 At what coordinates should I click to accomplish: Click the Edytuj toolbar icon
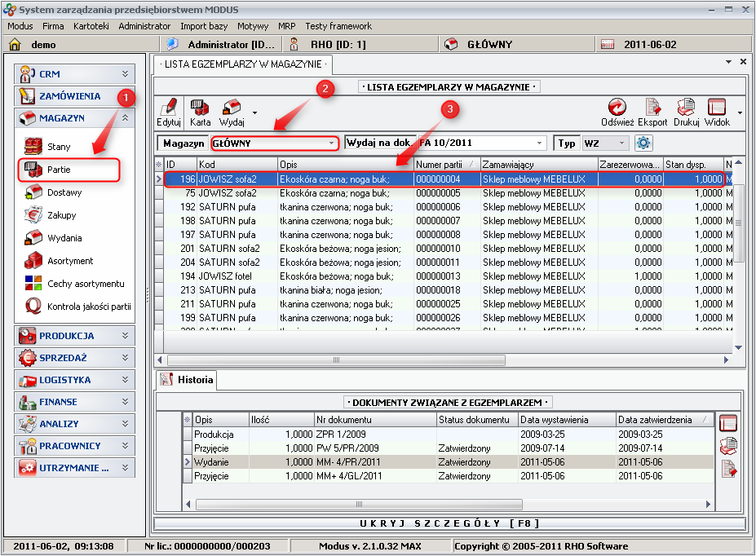point(169,112)
